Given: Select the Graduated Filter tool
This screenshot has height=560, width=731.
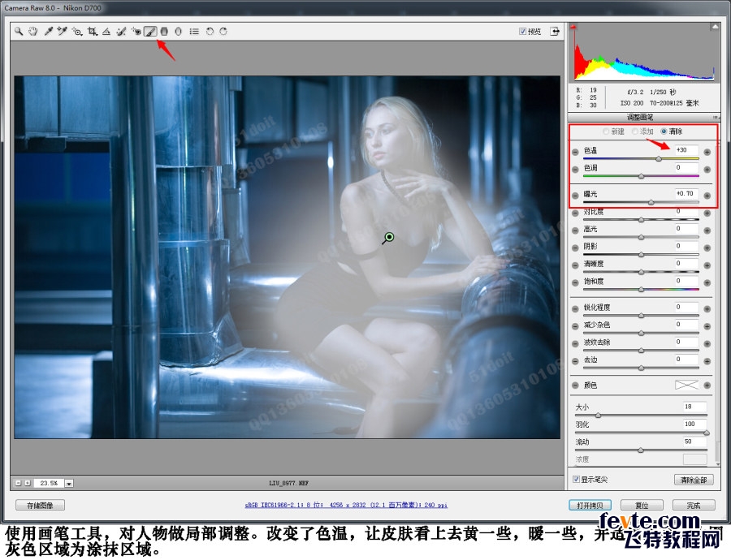Looking at the screenshot, I should pos(164,32).
